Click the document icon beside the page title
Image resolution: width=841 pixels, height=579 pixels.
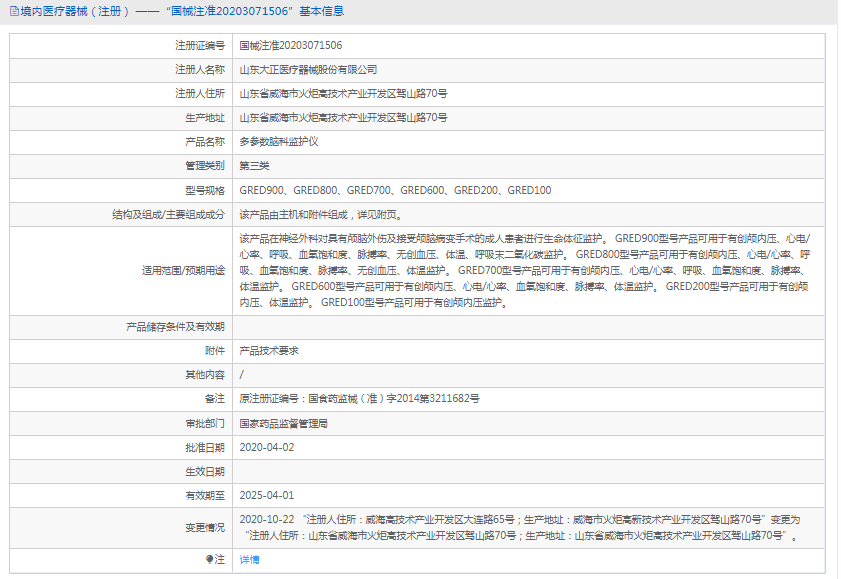pos(14,11)
